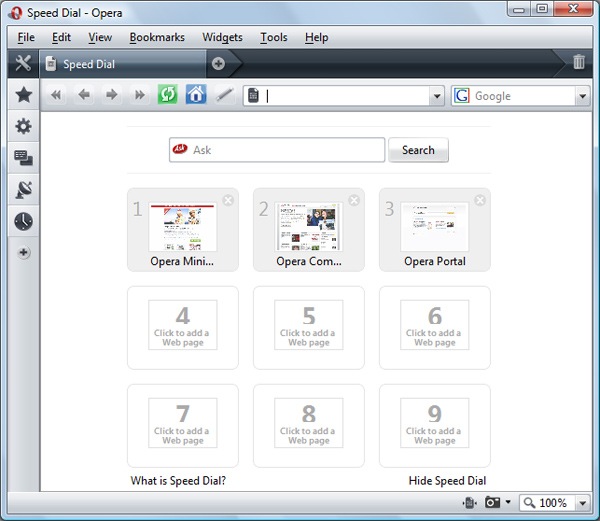Open the Widgets menu

(x=222, y=37)
